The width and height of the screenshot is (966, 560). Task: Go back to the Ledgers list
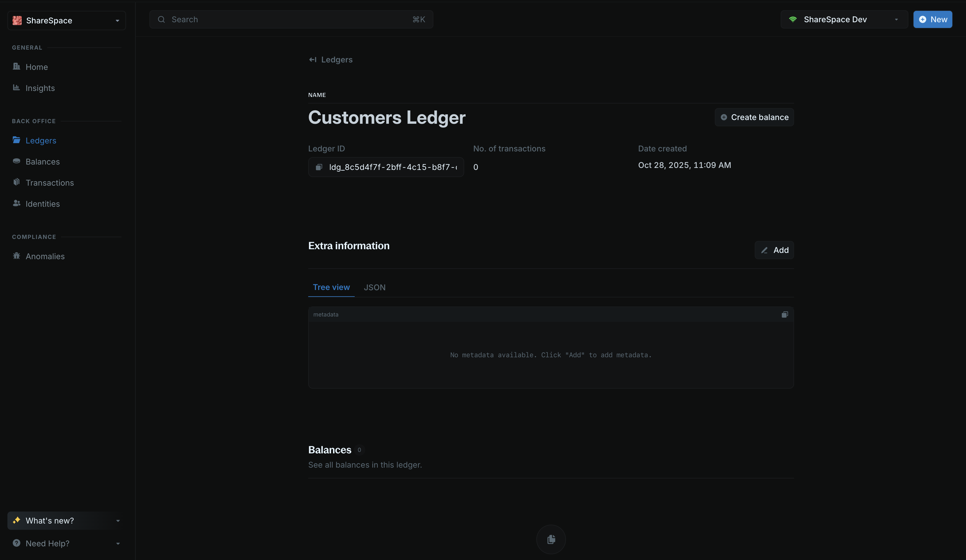click(x=330, y=59)
